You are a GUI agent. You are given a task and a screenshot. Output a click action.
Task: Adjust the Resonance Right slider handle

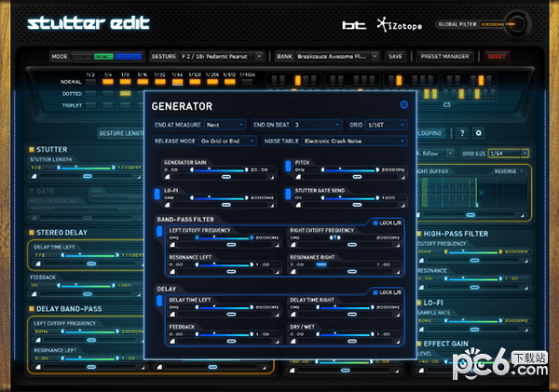pos(321,264)
